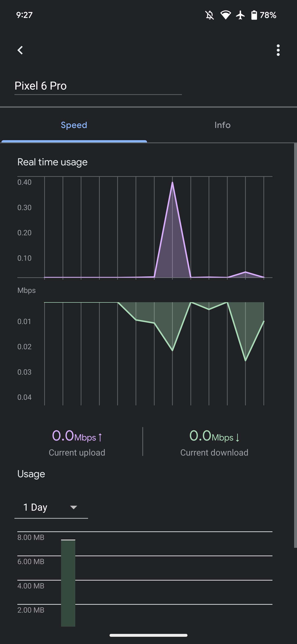Tap the muted notification bell icon
297x644 pixels.
[209, 15]
